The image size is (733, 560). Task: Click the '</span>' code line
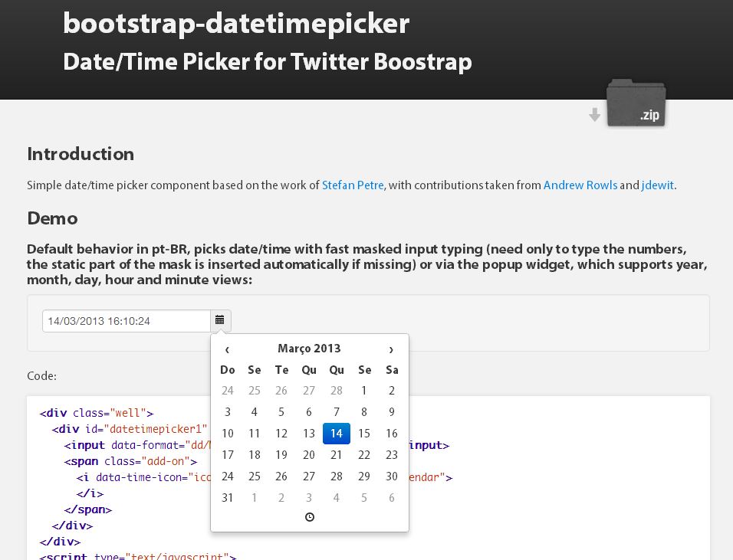[88, 509]
